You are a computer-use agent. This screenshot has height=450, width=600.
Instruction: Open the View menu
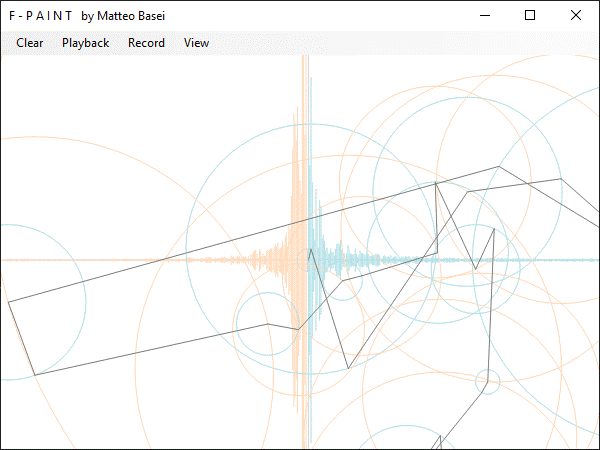point(196,43)
